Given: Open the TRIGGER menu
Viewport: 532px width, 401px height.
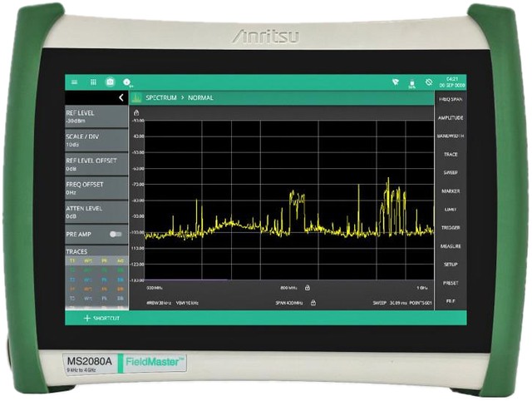Looking at the screenshot, I should pos(451,227).
